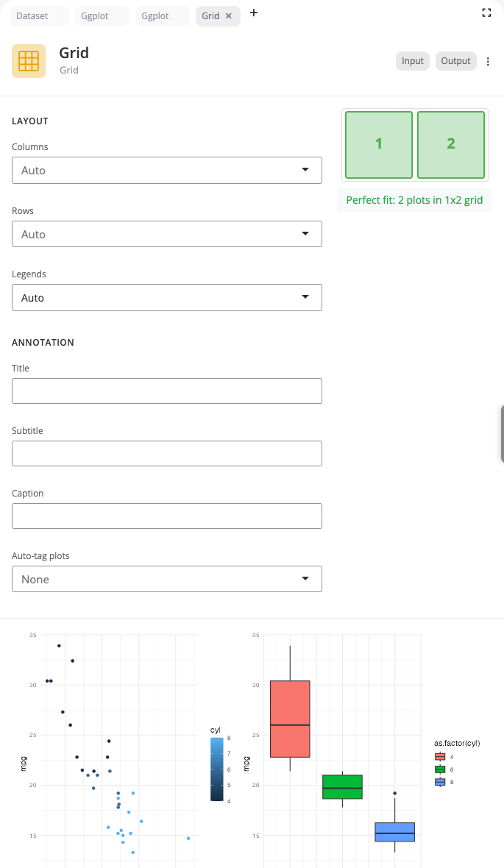Click the Input button
This screenshot has width=504, height=868.
(x=413, y=61)
